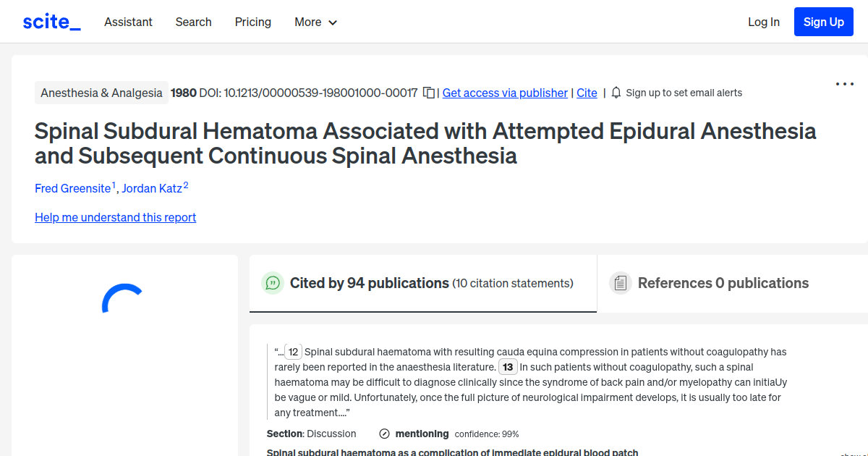Click the Log In button
The height and width of the screenshot is (456, 868).
(764, 22)
